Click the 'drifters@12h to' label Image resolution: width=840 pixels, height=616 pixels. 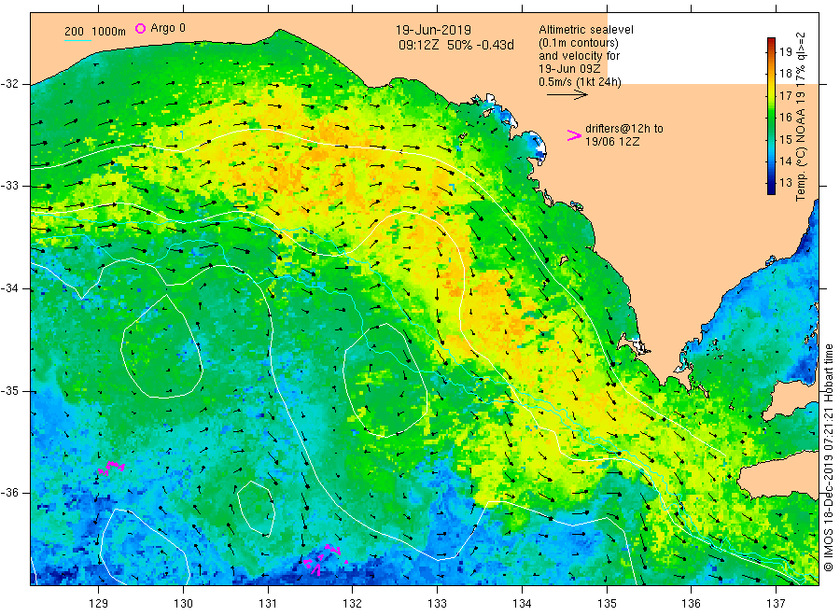click(x=624, y=129)
